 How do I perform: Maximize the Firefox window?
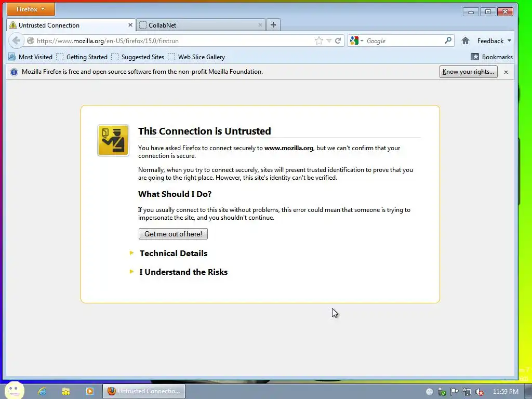(488, 12)
